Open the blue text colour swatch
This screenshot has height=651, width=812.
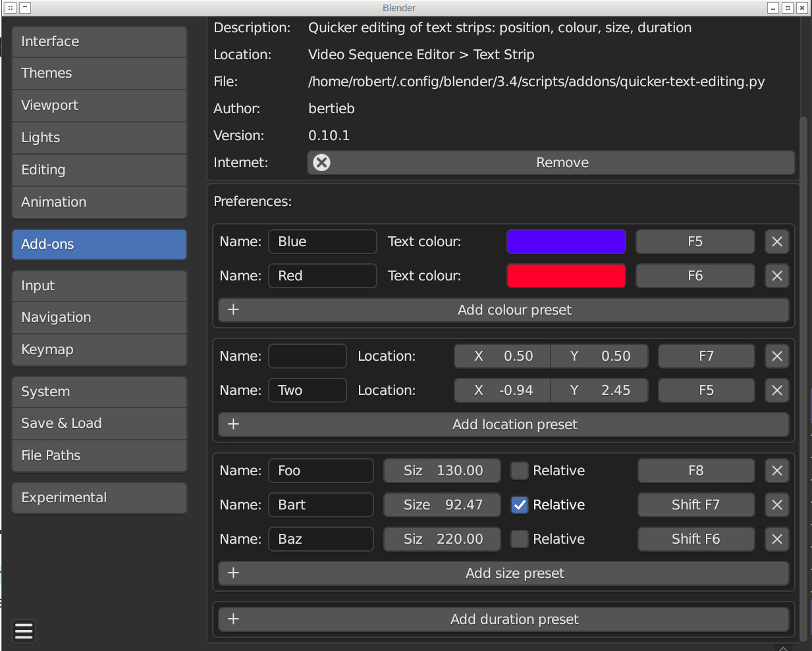(566, 242)
